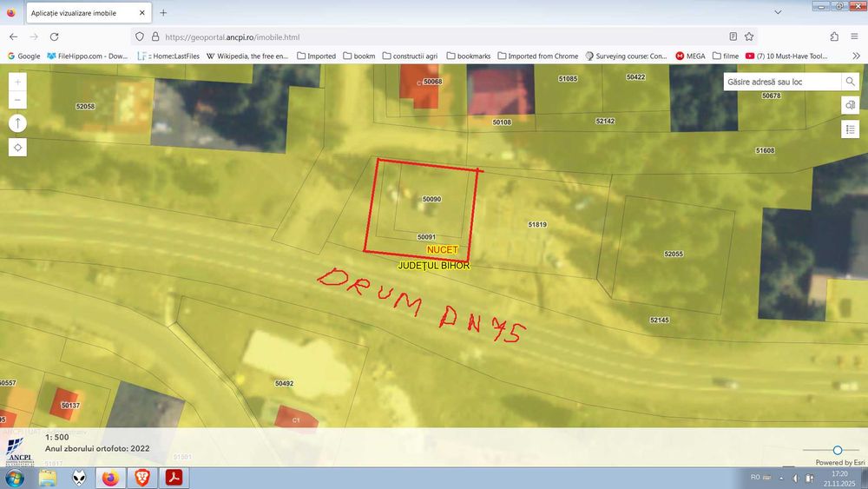Open File Explorer from the taskbar

pyautogui.click(x=48, y=478)
